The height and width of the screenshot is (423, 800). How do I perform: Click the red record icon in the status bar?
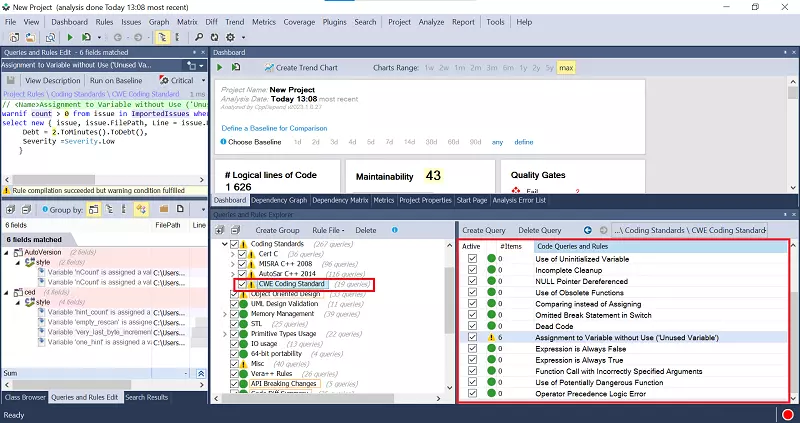coord(787,414)
